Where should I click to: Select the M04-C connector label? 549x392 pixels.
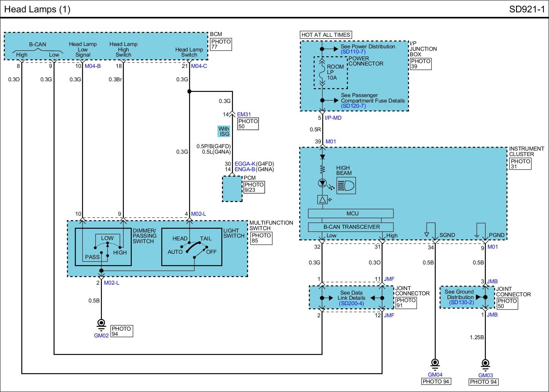point(199,66)
